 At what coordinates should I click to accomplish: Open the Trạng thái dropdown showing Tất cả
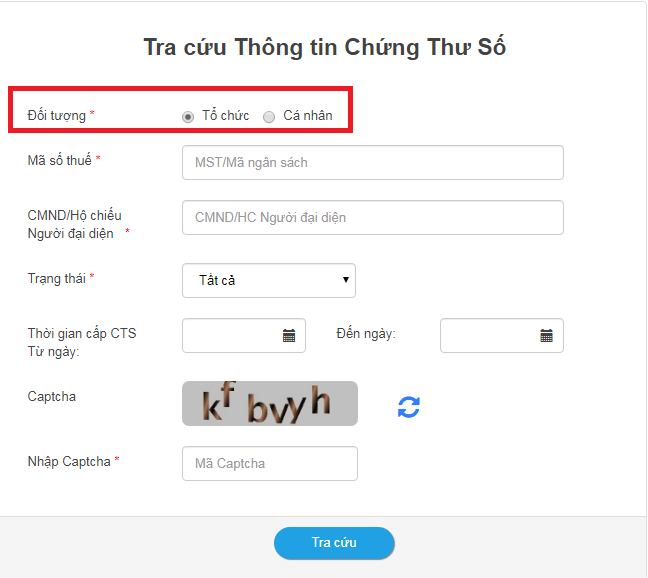click(x=269, y=281)
